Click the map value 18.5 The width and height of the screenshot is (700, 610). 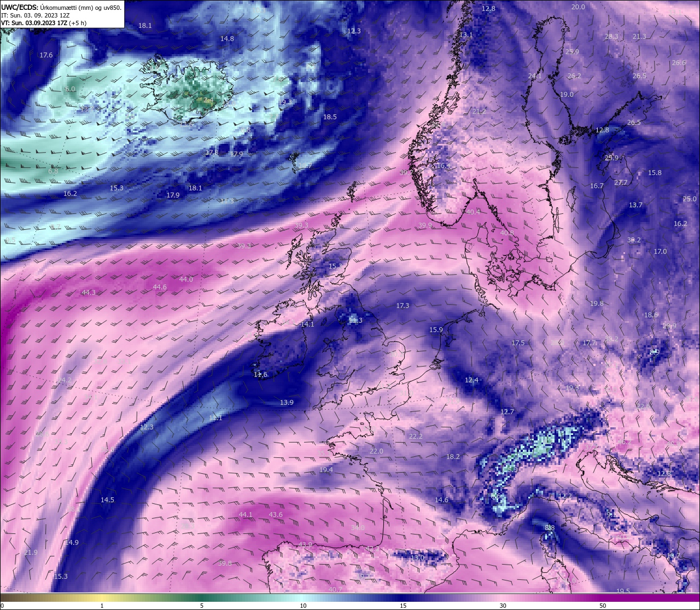pos(330,117)
